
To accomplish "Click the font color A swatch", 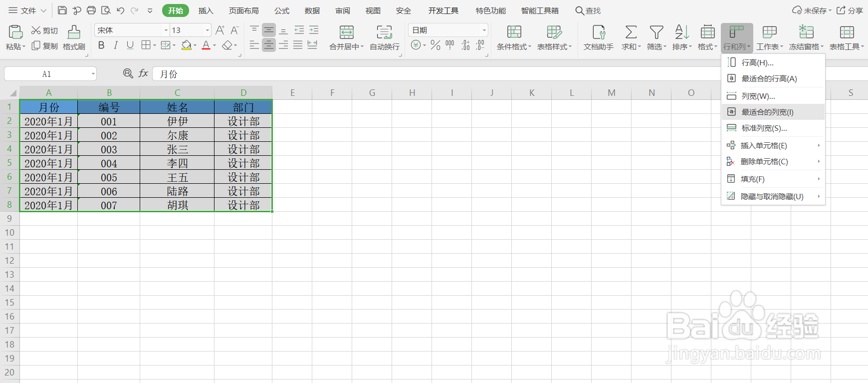I will click(206, 45).
